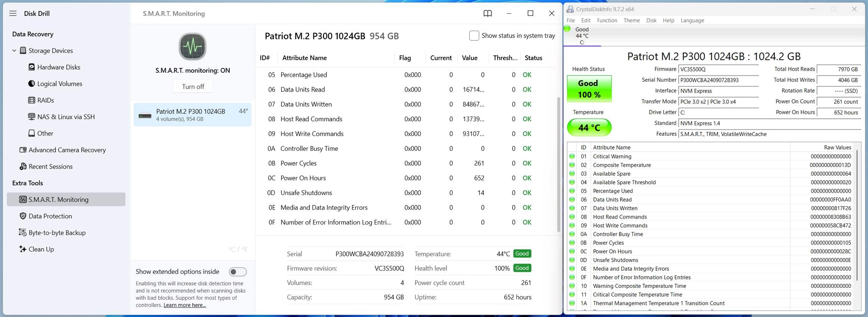Click the green Good 100% health status box
The image size is (868, 317).
[x=589, y=89]
